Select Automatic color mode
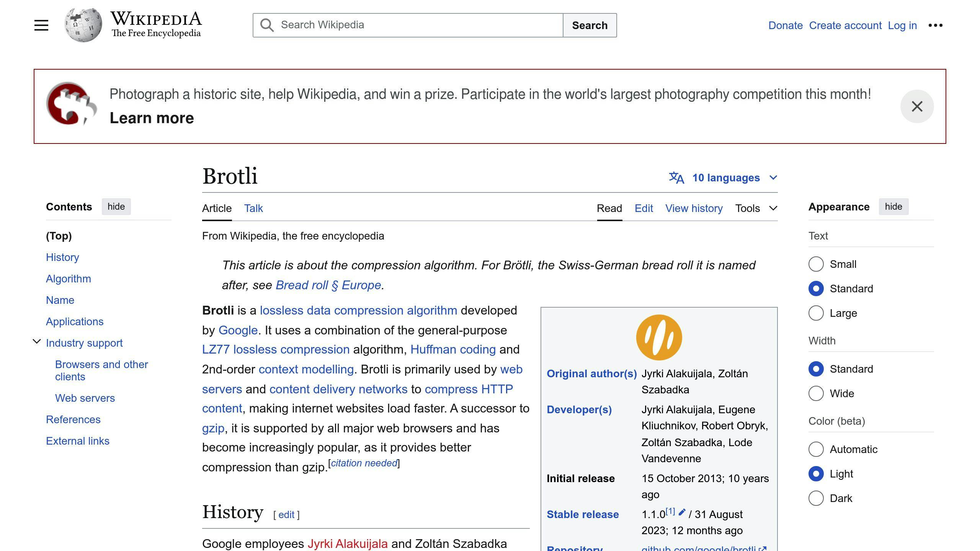Image resolution: width=980 pixels, height=551 pixels. point(816,449)
